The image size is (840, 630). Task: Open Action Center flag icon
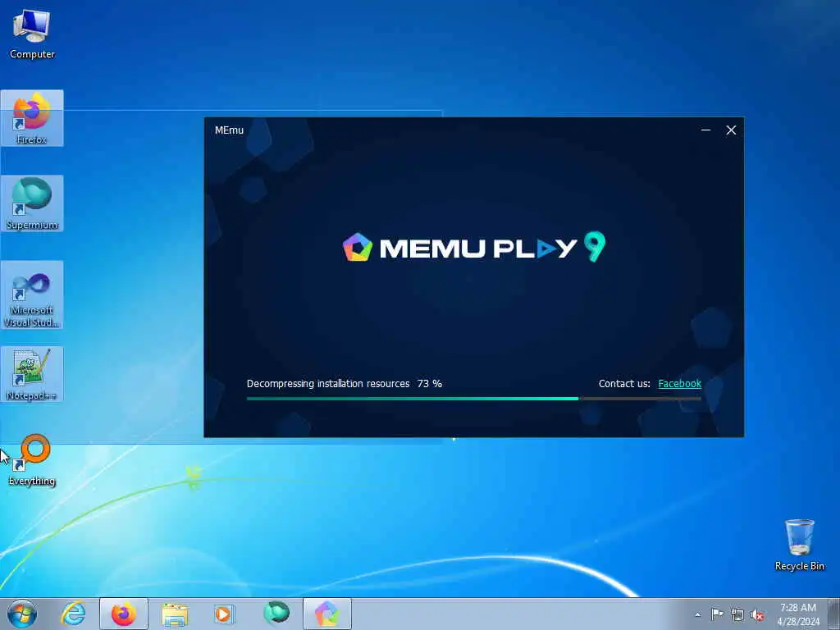click(x=717, y=614)
